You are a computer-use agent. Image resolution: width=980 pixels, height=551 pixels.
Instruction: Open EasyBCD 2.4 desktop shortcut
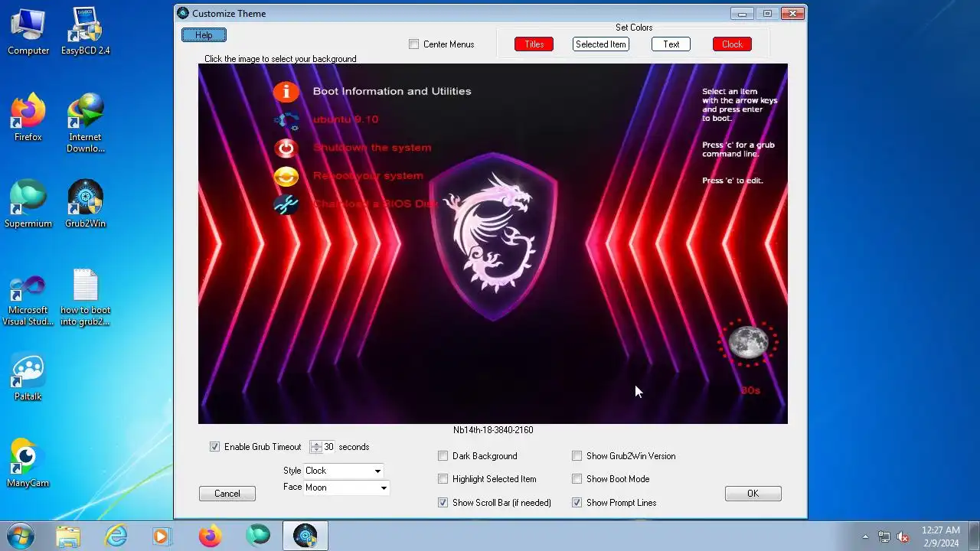(85, 31)
